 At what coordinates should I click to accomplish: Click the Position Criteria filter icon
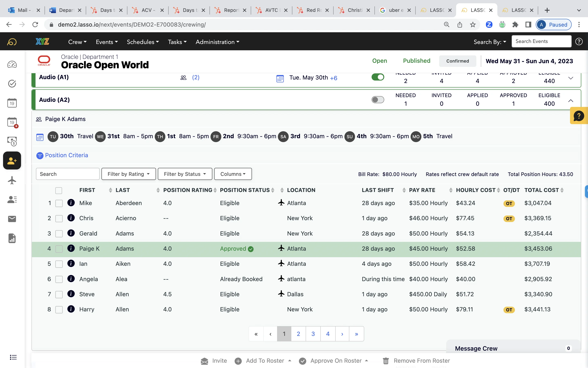[40, 155]
